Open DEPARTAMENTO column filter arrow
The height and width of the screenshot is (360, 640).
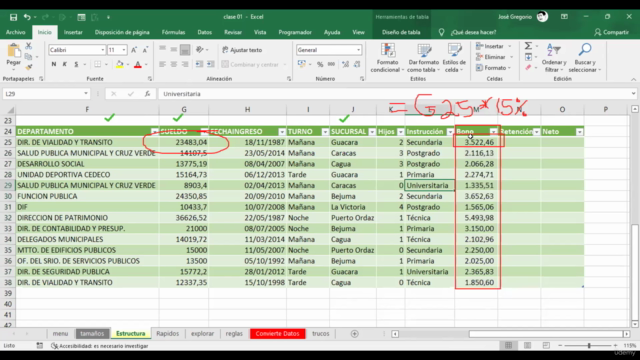click(154, 131)
